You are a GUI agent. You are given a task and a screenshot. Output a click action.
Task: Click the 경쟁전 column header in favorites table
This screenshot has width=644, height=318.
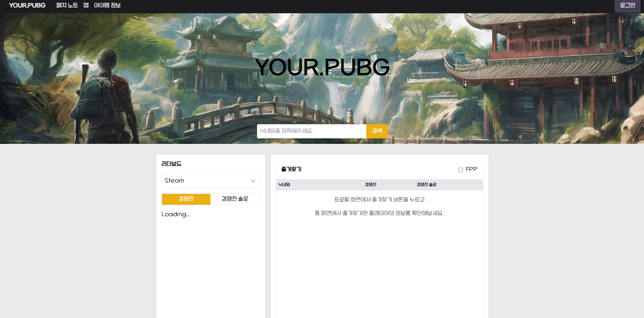coord(370,185)
